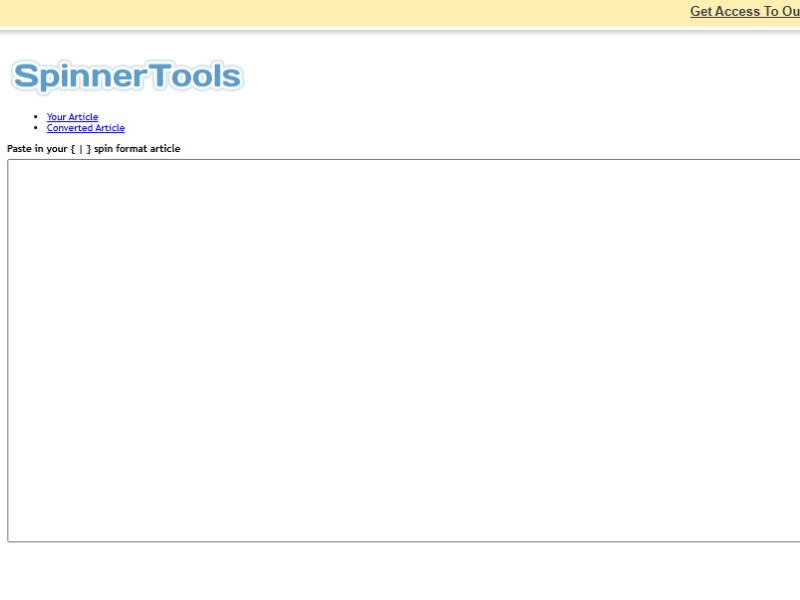This screenshot has width=800, height=600.
Task: Click the bullet beside Your Article
Action: [36, 117]
